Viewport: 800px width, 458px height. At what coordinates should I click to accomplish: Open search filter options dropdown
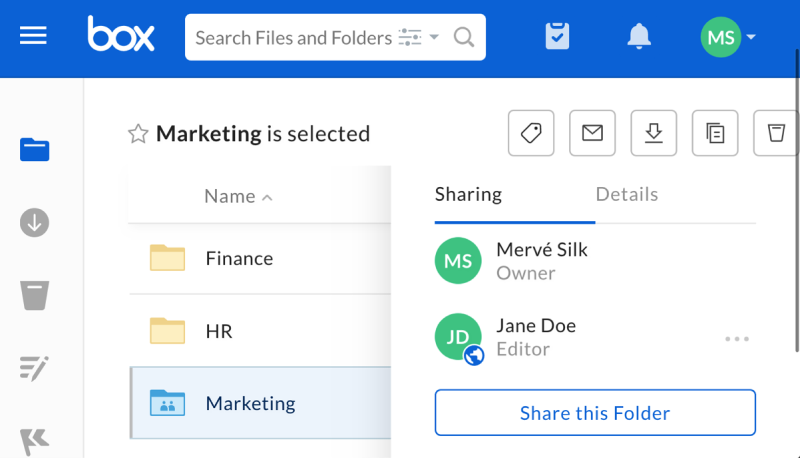click(x=419, y=38)
